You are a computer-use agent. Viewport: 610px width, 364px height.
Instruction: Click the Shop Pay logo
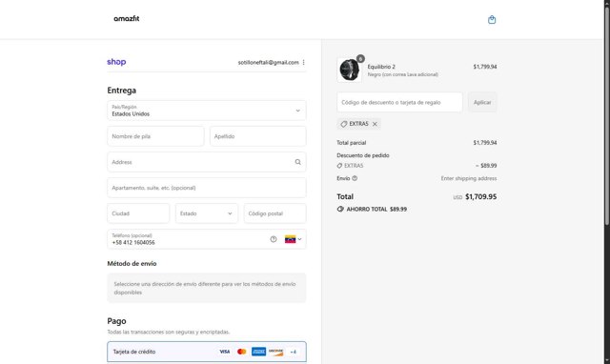point(116,62)
